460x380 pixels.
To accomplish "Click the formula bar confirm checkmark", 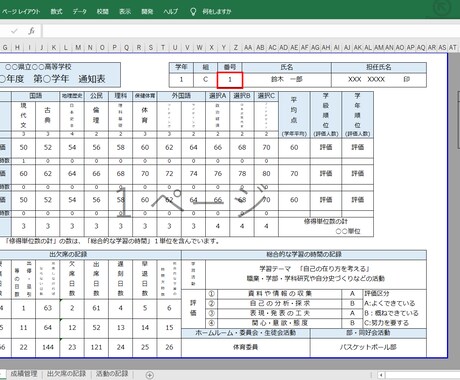I will tap(14, 31).
